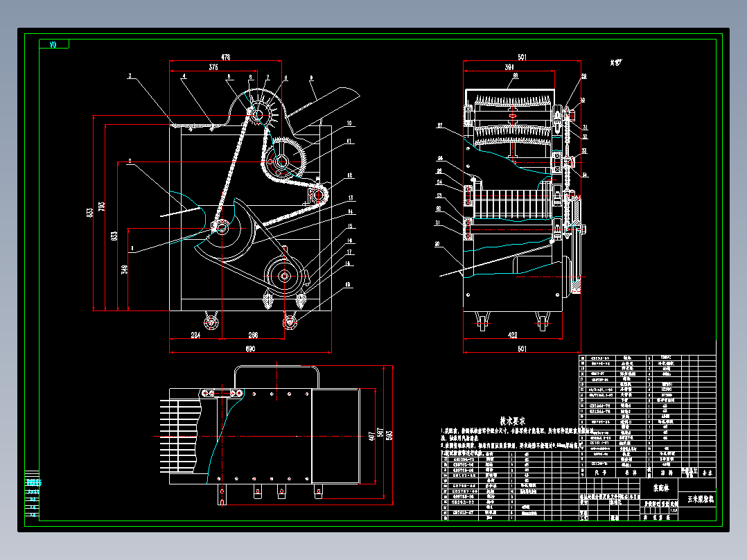The image size is (747, 560).
Task: Click part callout number '15'
Action: [x=350, y=227]
